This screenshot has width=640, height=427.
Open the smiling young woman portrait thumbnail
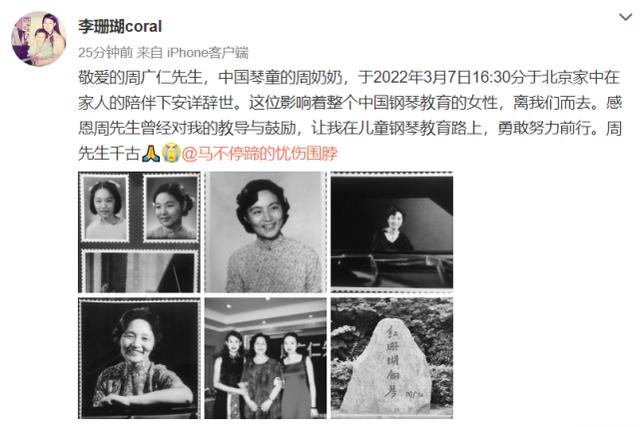coord(265,232)
